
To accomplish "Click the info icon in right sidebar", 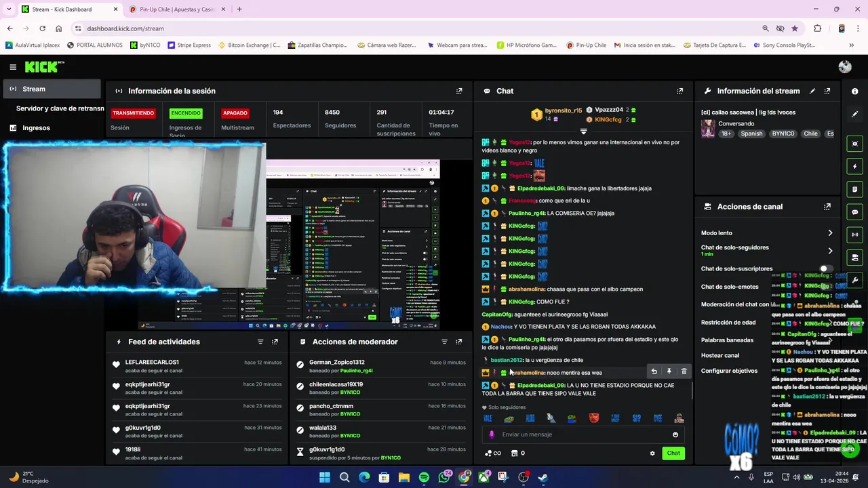I will (x=855, y=91).
